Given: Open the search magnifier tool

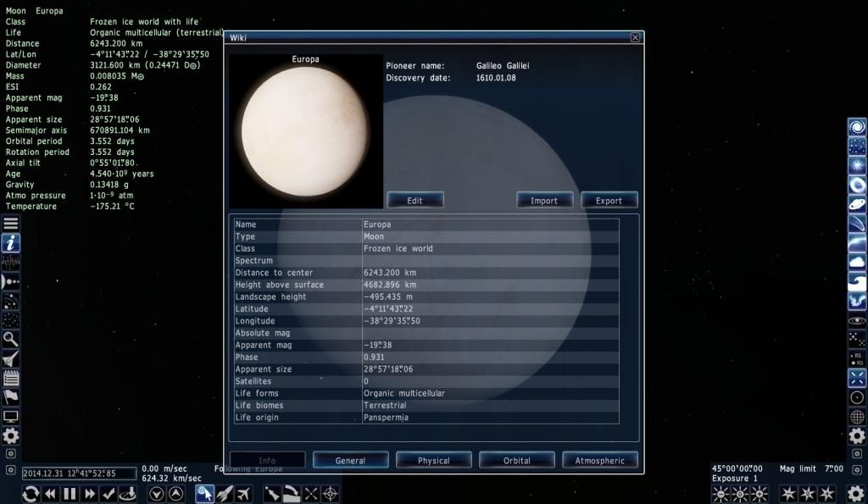Looking at the screenshot, I should tap(11, 340).
